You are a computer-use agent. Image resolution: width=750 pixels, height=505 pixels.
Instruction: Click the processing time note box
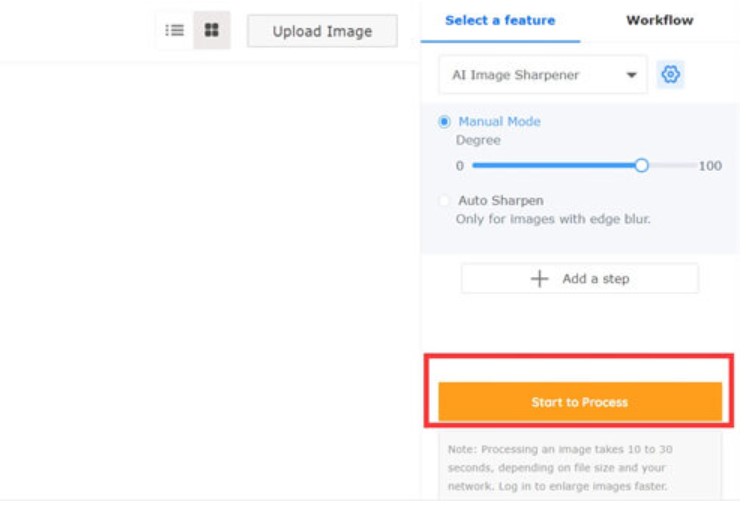[x=580, y=464]
